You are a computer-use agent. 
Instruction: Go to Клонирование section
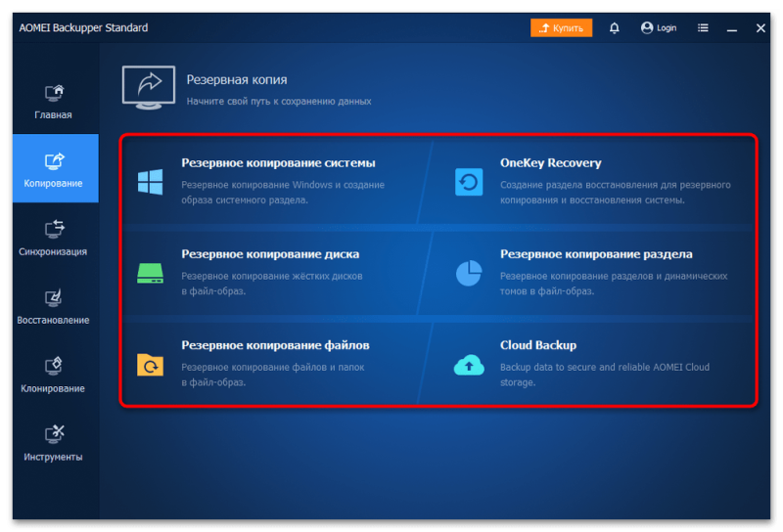tap(54, 375)
